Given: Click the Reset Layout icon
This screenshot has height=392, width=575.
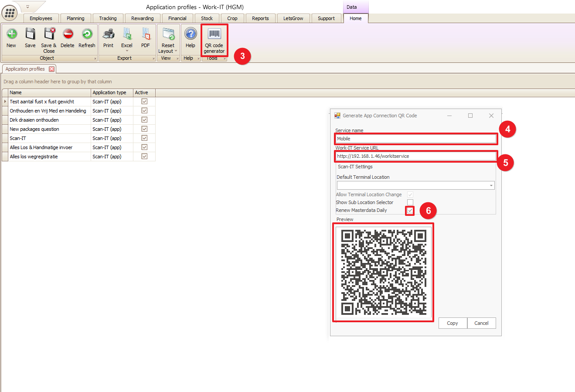Looking at the screenshot, I should point(168,34).
